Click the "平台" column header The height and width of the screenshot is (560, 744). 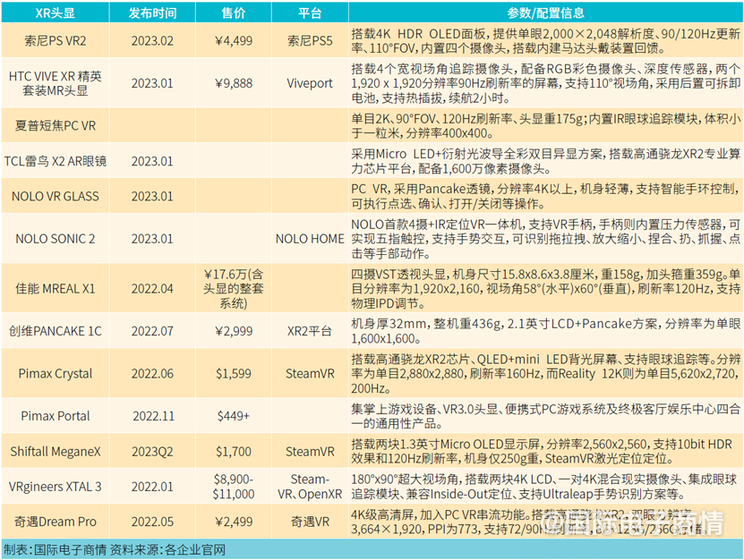pyautogui.click(x=310, y=13)
